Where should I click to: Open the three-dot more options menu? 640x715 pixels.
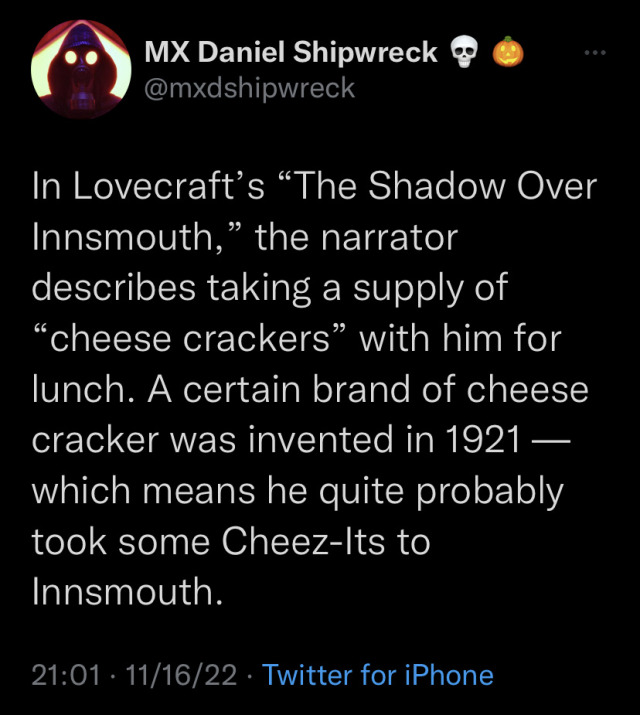(595, 51)
